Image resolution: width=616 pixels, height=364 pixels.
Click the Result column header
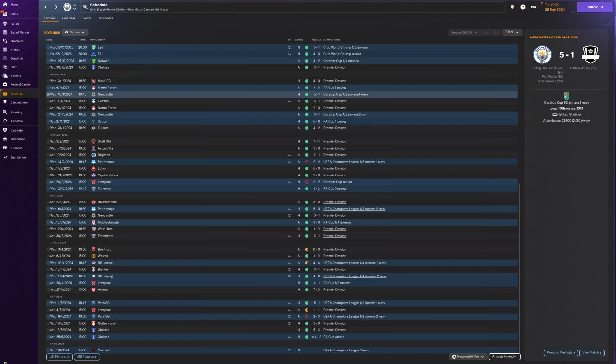point(316,40)
